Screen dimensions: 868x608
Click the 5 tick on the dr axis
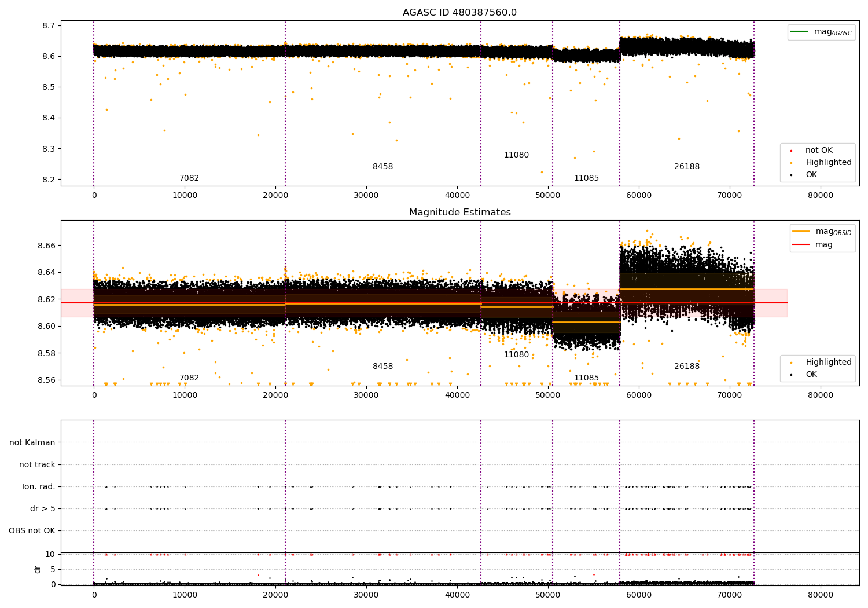click(x=53, y=569)
